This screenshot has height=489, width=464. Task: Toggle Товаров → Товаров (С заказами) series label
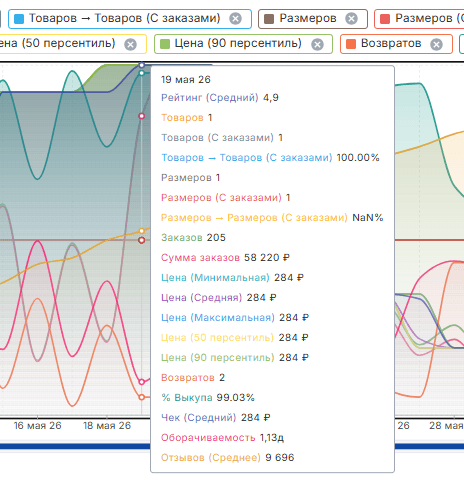click(x=125, y=18)
